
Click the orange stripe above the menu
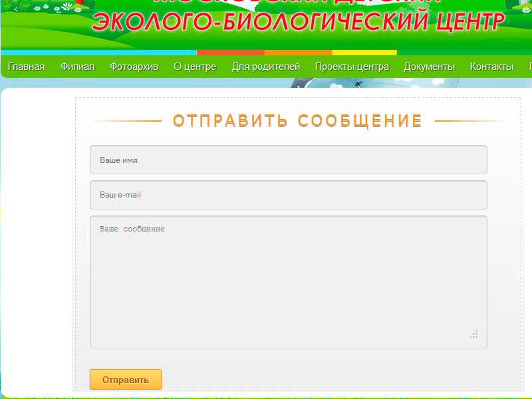click(298, 53)
